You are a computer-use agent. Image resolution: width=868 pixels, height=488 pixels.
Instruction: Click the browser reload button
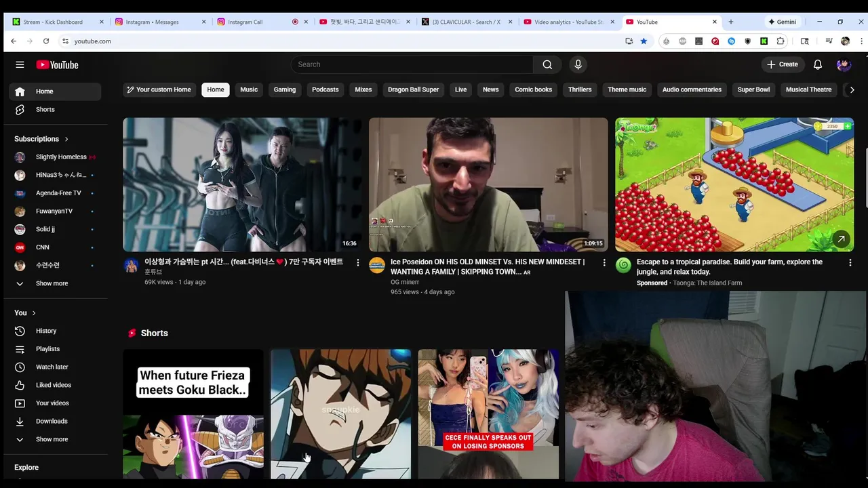click(x=46, y=41)
